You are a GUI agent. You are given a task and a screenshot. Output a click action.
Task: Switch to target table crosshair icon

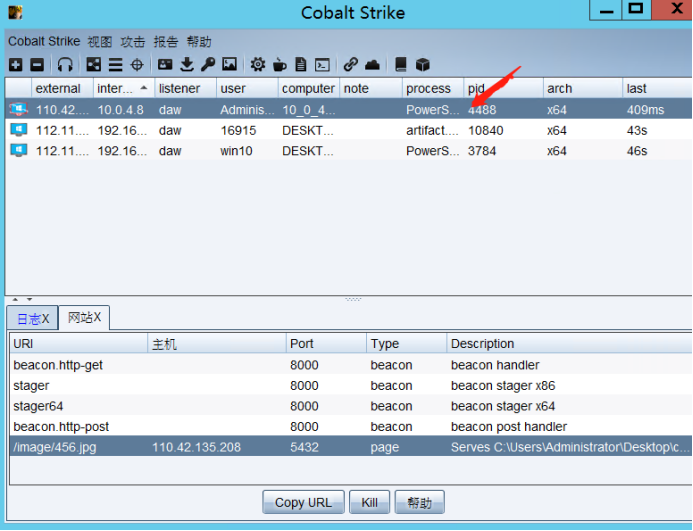click(137, 65)
